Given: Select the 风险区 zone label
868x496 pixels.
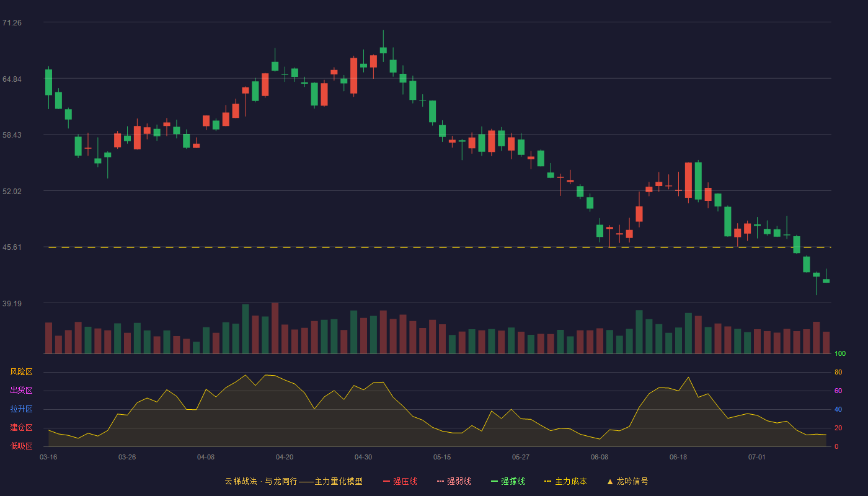Looking at the screenshot, I should coord(21,372).
